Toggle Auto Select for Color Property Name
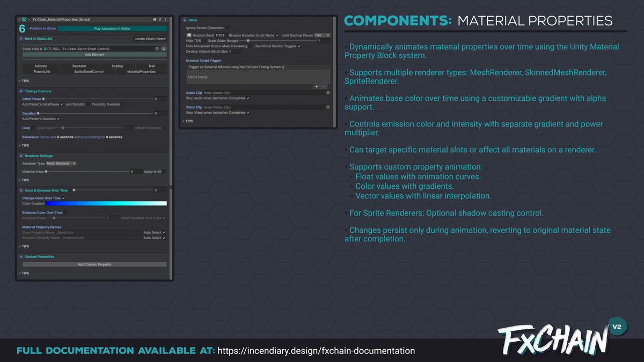The height and width of the screenshot is (362, 644). 164,232
